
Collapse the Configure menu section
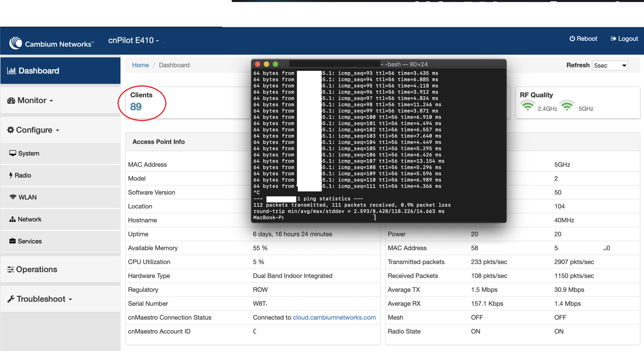[33, 130]
